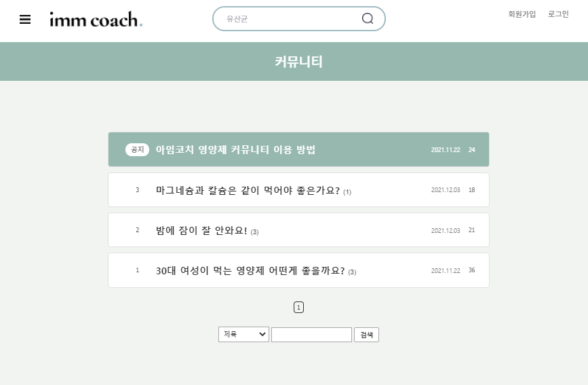Click post number 2
588x385 pixels.
pyautogui.click(x=137, y=230)
